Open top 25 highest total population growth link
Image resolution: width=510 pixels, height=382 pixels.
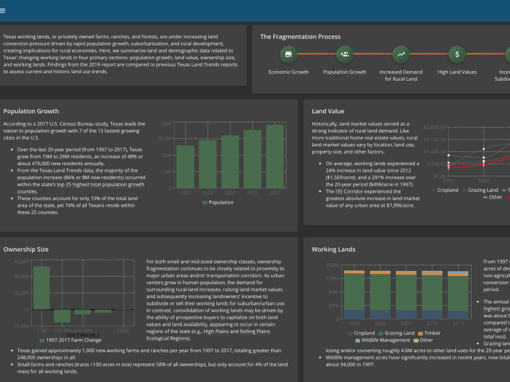pyautogui.click(x=100, y=184)
